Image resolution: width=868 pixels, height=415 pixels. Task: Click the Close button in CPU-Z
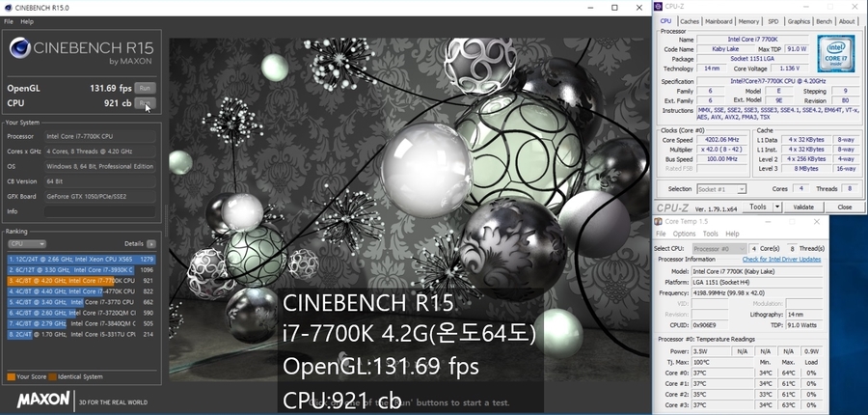845,207
